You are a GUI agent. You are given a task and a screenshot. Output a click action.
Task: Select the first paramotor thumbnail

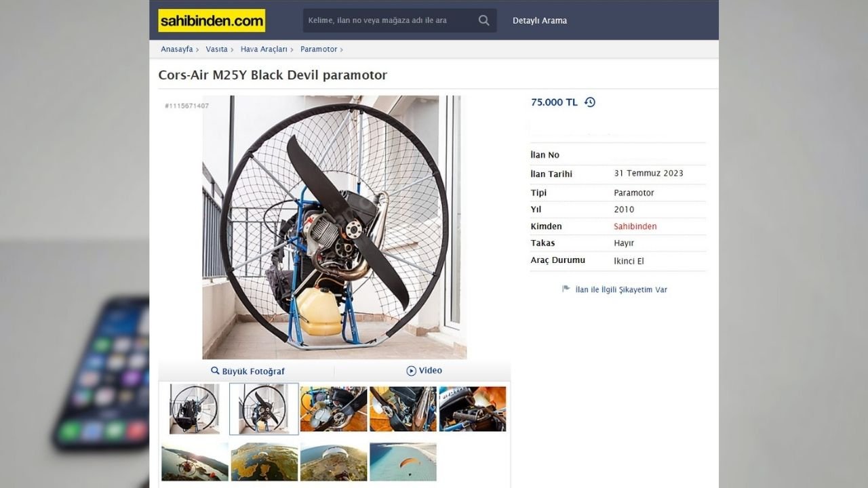click(x=194, y=409)
